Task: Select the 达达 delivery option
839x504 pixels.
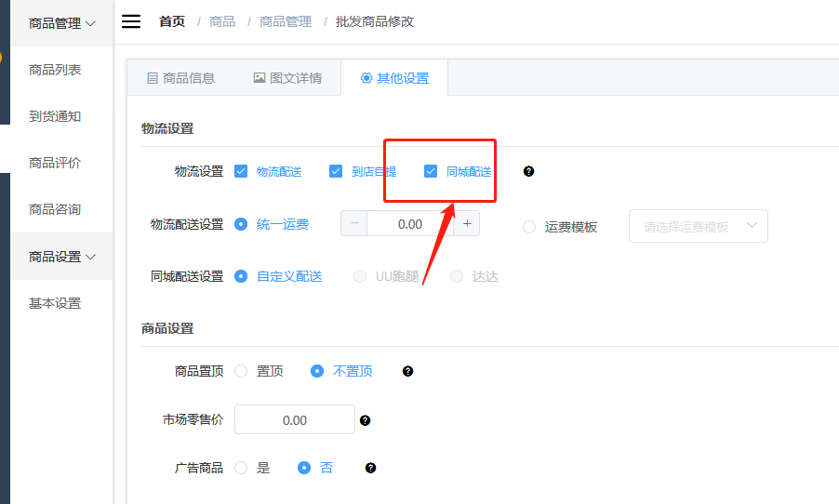Action: tap(457, 276)
